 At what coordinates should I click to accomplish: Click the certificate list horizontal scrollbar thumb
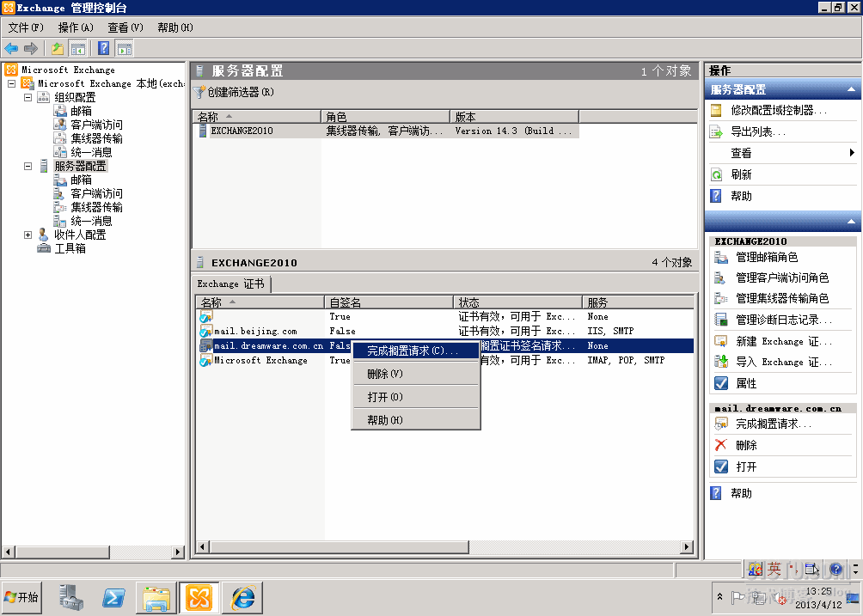coord(339,546)
